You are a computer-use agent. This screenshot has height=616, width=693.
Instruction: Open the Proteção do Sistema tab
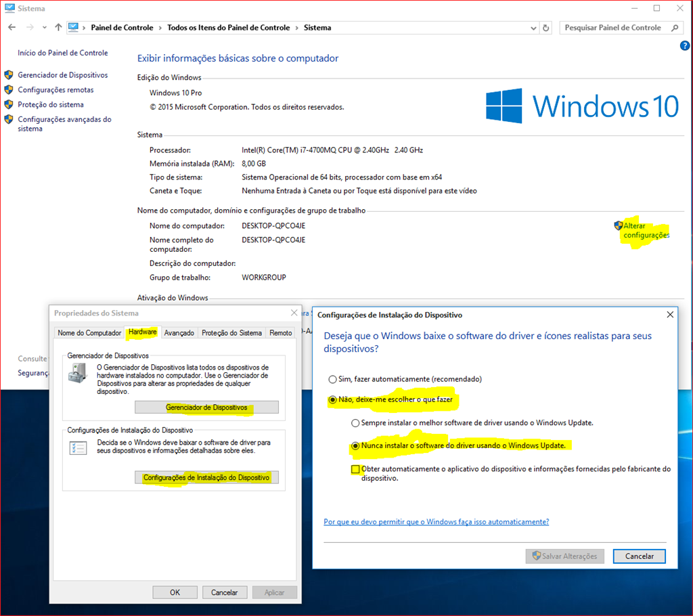(231, 332)
